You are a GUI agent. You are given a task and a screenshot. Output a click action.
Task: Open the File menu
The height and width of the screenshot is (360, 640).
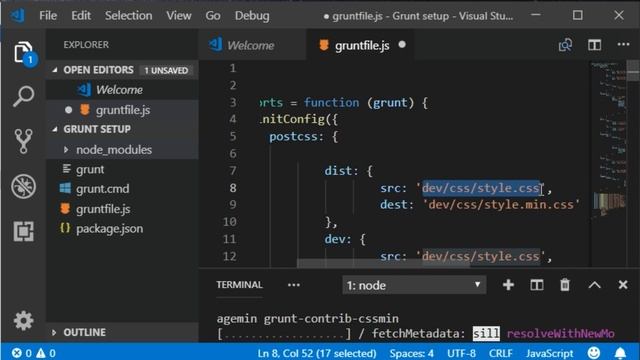48,16
